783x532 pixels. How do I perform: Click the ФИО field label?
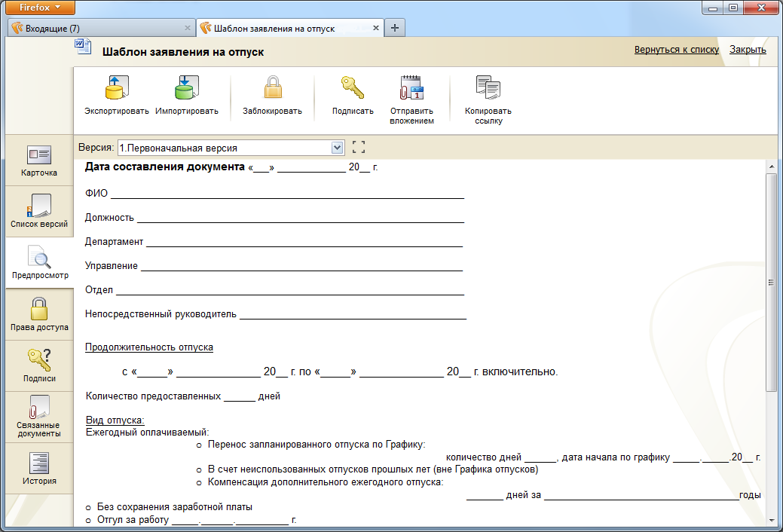(96, 194)
